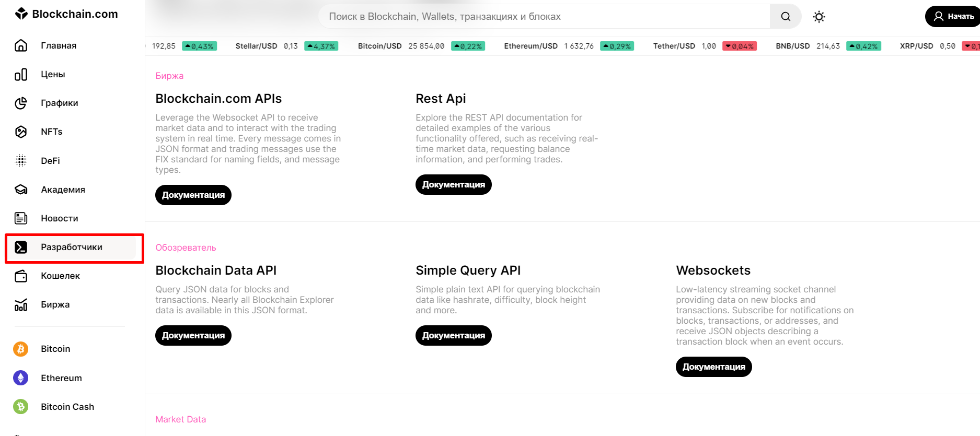Click the 0,42% BNB change badge
The image size is (980, 436).
coord(863,46)
